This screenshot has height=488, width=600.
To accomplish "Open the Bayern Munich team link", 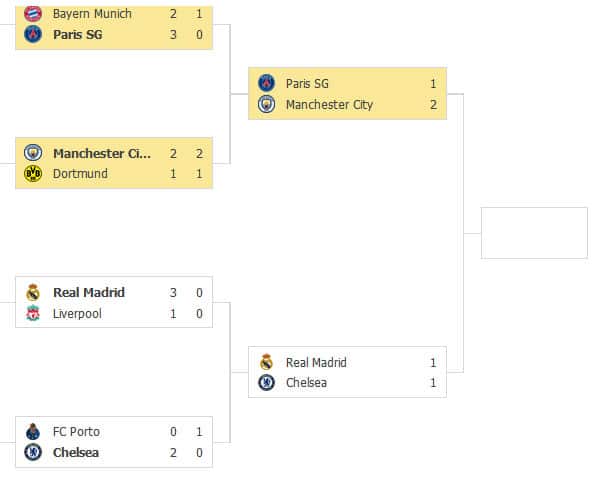I will click(92, 14).
